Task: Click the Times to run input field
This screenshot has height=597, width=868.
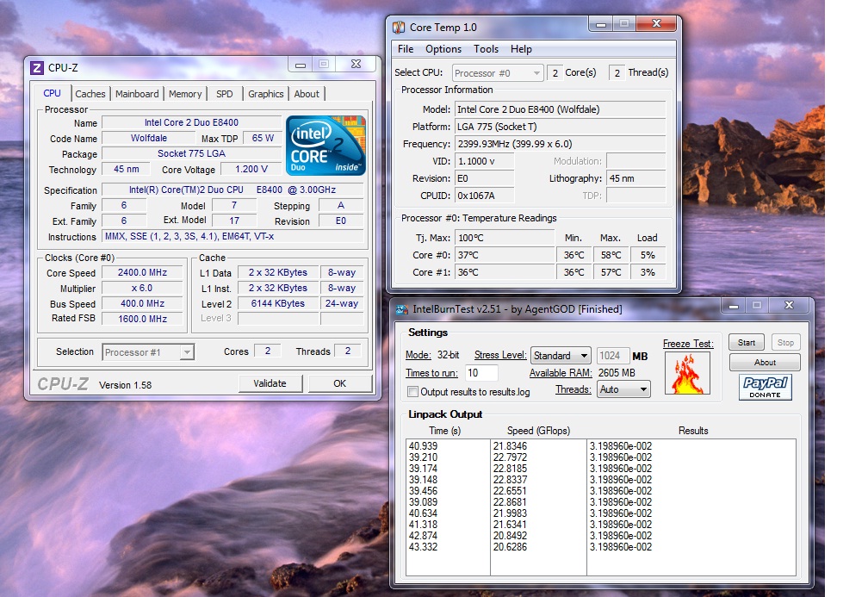Action: (x=481, y=373)
